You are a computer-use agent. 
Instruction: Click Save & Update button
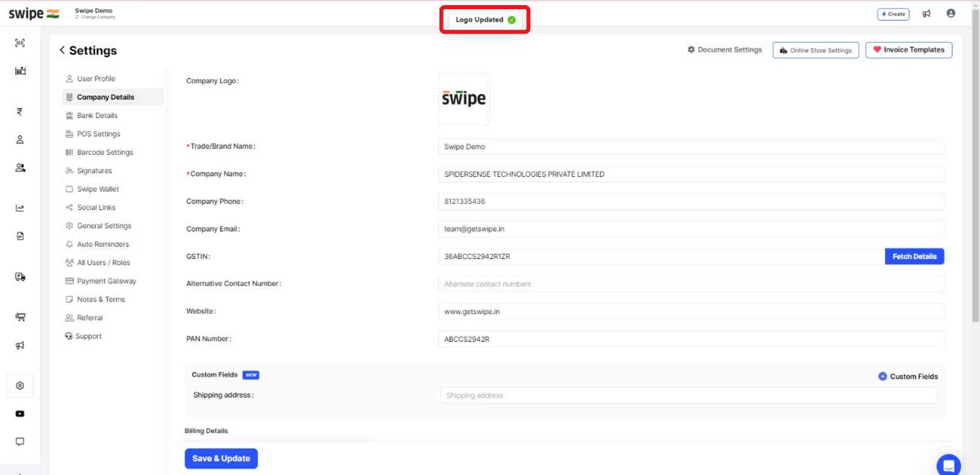coord(221,459)
